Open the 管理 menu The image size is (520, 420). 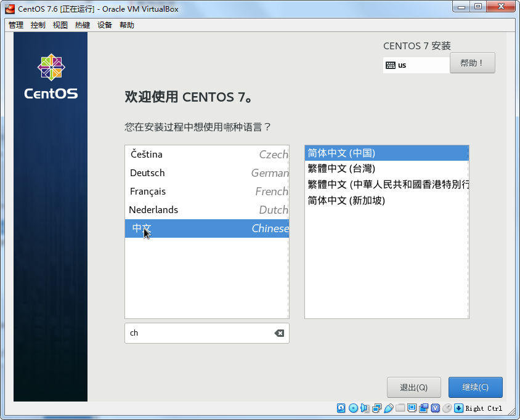[x=16, y=25]
